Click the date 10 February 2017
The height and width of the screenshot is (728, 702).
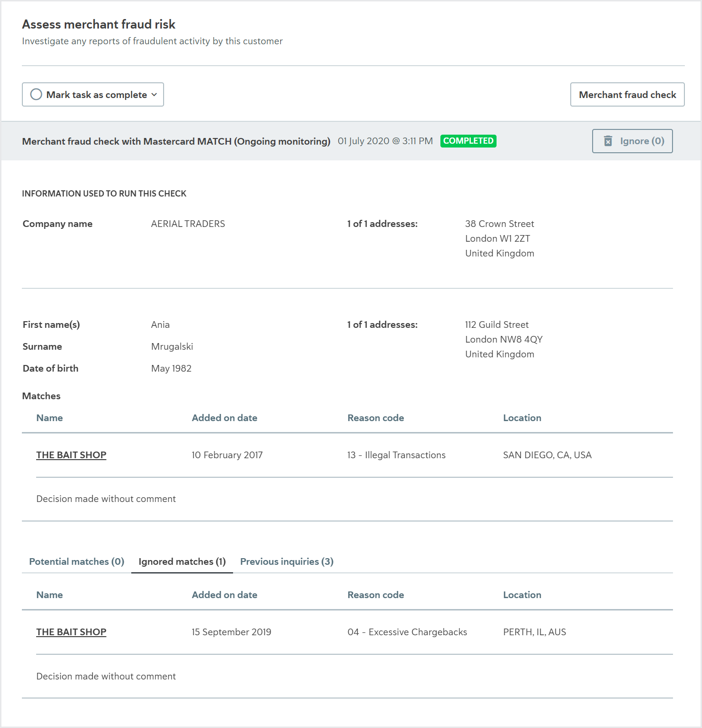click(x=227, y=455)
